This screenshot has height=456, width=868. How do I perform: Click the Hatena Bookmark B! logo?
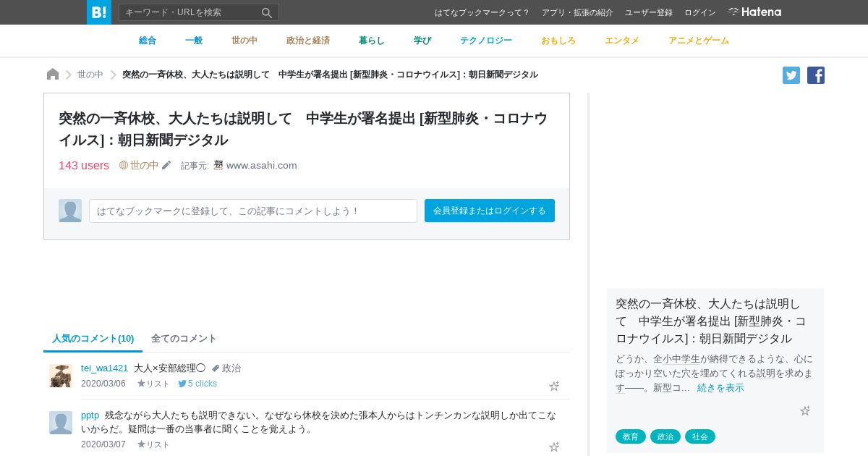99,12
